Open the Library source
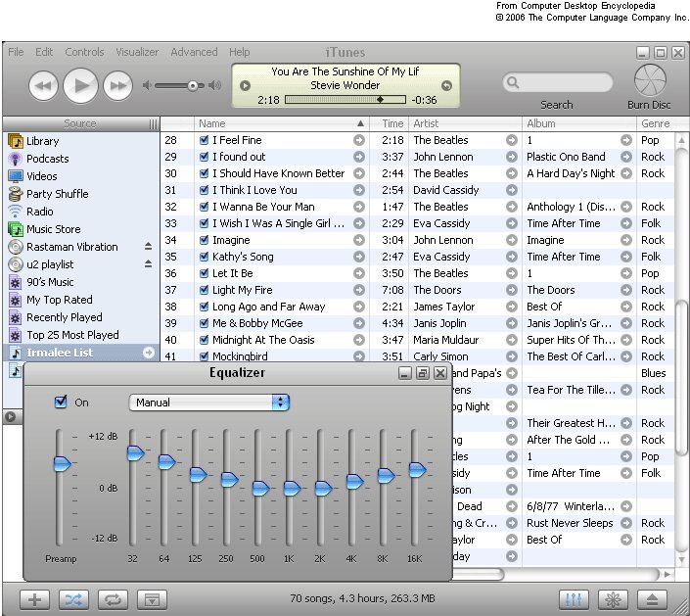690x616 pixels. [42, 141]
